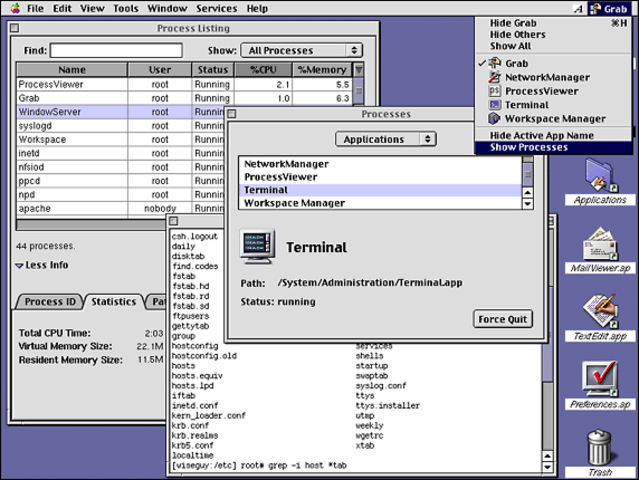Select the apache process row
Viewport: 639px width, 480px height.
click(x=121, y=209)
